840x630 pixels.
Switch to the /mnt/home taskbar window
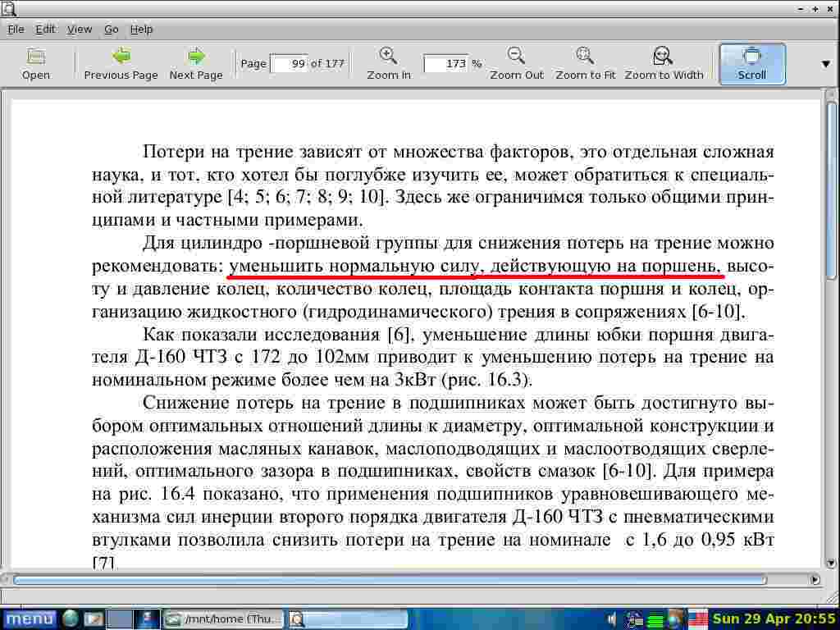pyautogui.click(x=222, y=619)
